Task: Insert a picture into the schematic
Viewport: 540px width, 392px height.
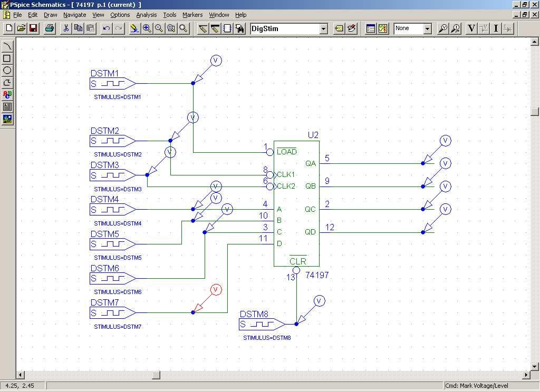Action: (7, 119)
